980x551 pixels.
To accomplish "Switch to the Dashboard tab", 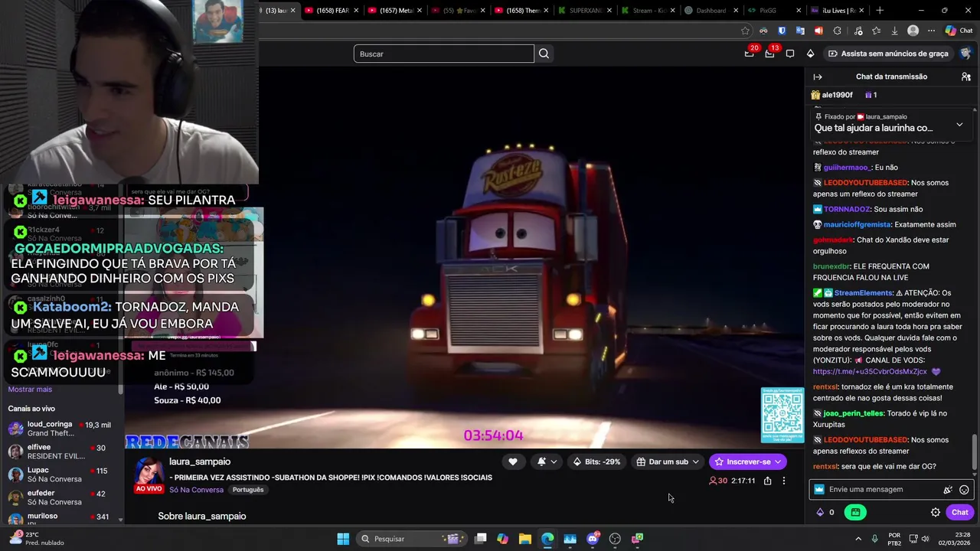I will click(x=711, y=11).
